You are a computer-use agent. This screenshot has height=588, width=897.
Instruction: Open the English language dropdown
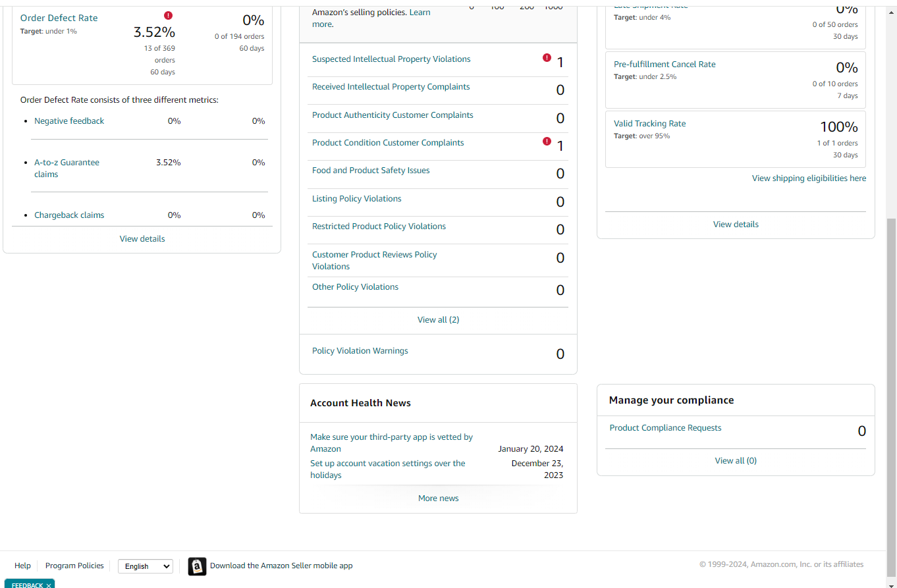146,566
